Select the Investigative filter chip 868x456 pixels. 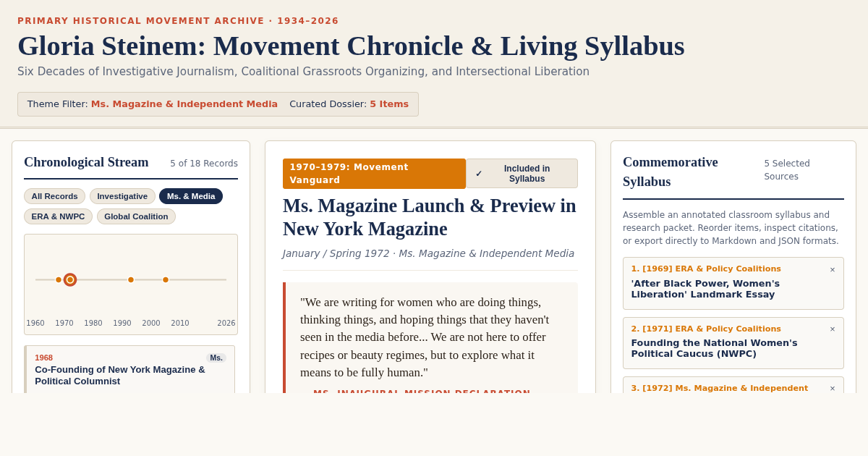pos(122,196)
